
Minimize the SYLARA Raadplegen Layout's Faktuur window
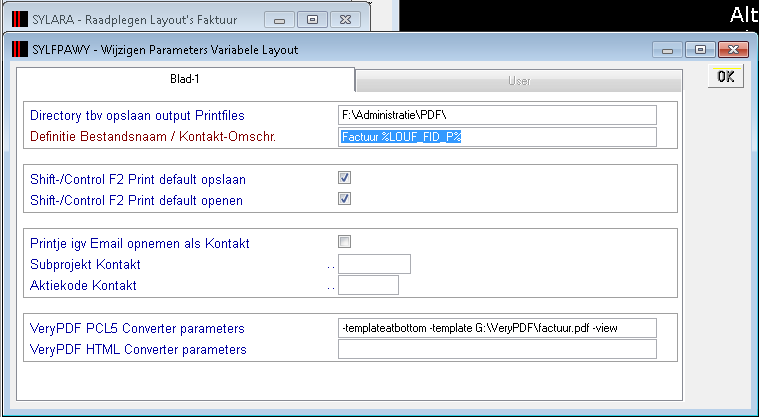(x=279, y=20)
